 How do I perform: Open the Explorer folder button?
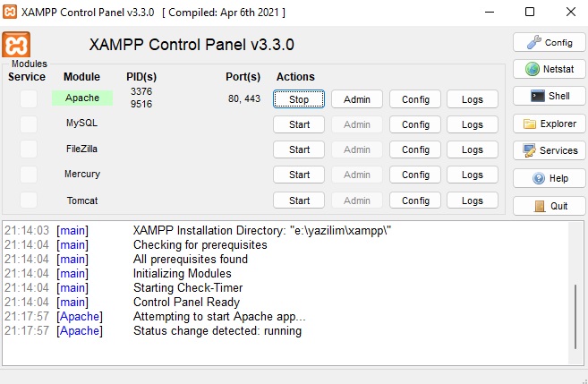[x=549, y=124]
